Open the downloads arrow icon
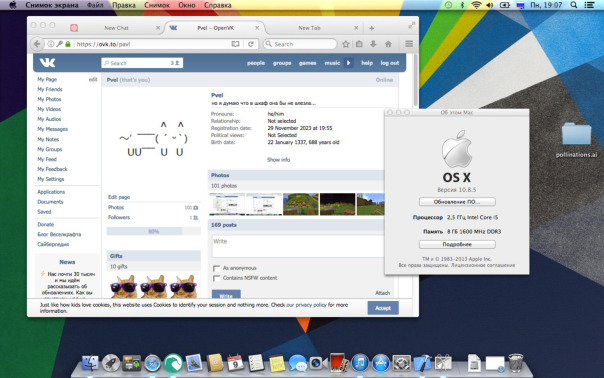The height and width of the screenshot is (378, 604). pos(373,44)
